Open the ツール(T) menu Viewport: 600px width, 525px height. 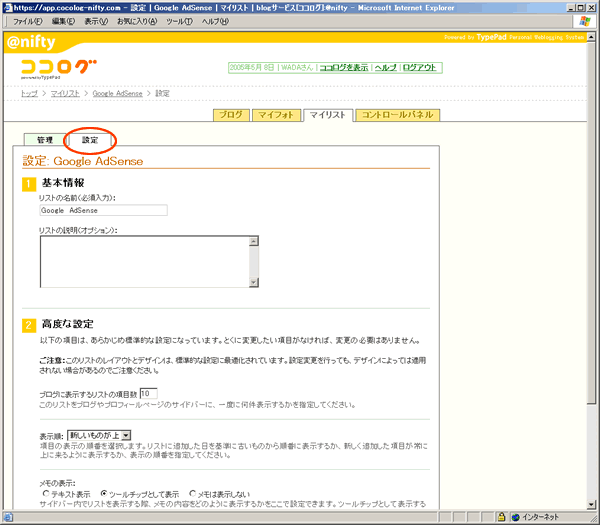click(x=180, y=21)
